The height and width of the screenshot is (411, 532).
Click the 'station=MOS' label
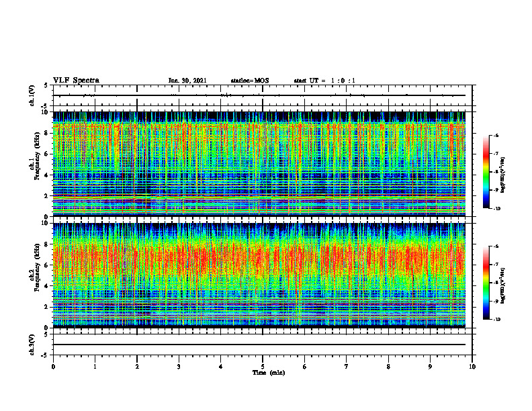click(x=250, y=81)
